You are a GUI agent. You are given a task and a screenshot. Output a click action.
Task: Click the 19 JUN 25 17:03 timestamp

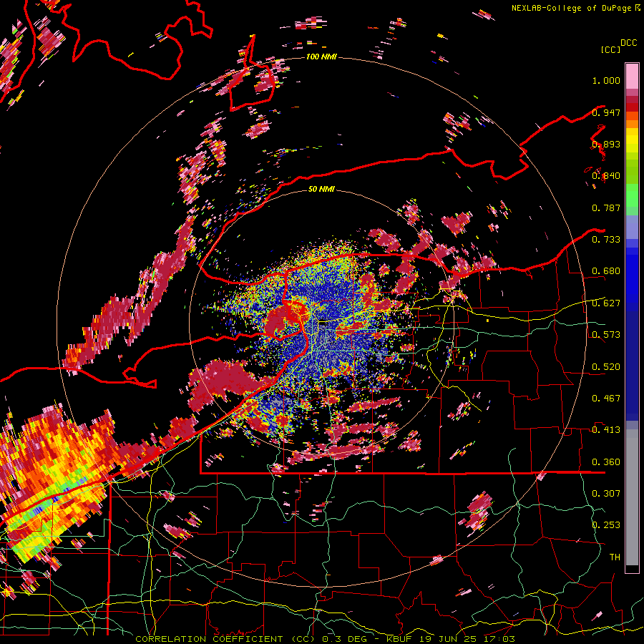click(467, 639)
